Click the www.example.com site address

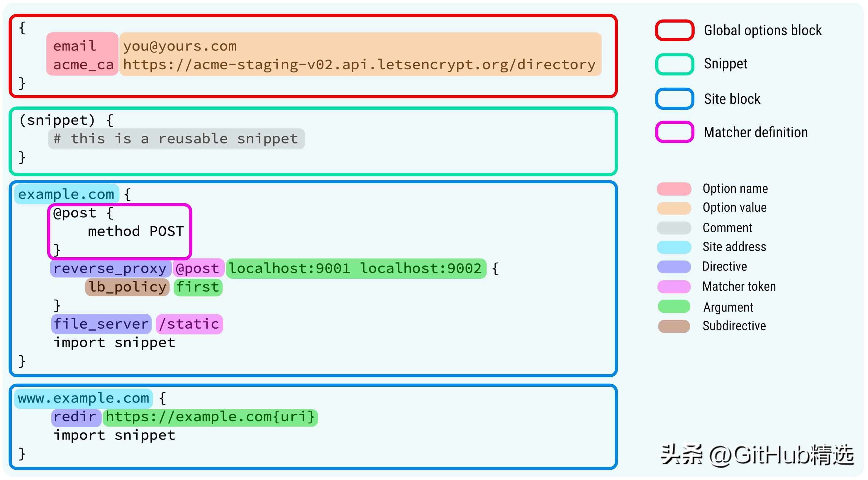83,398
